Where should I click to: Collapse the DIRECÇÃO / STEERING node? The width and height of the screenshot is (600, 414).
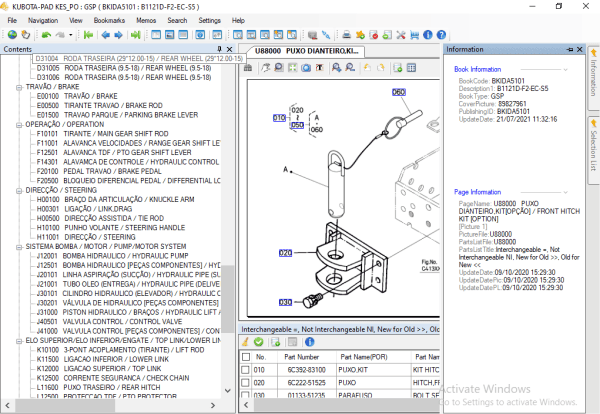19,191
